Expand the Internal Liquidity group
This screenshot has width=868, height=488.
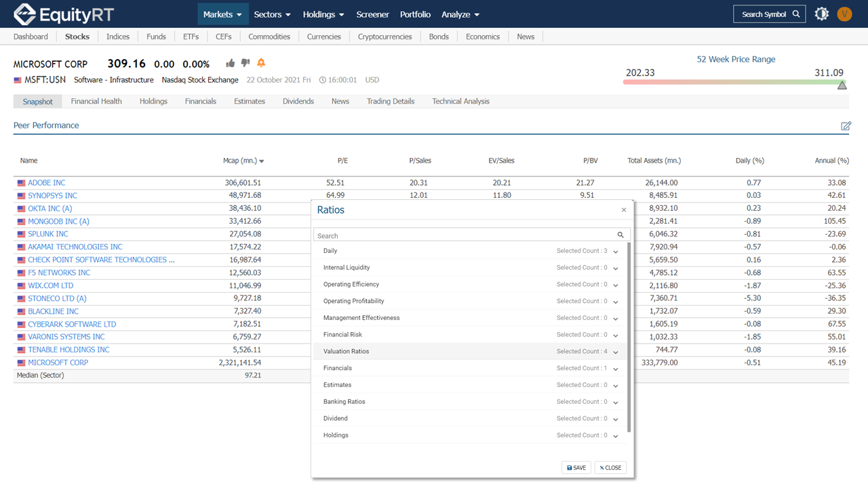click(x=616, y=268)
